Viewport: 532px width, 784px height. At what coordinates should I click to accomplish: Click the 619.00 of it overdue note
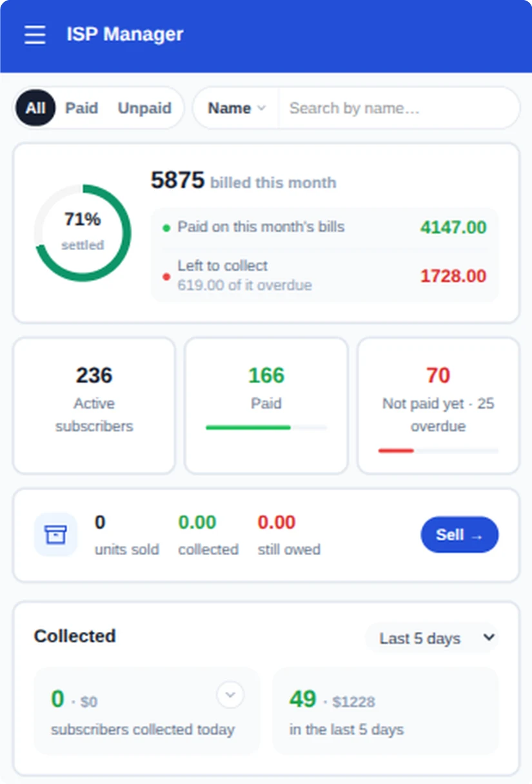[x=244, y=285]
